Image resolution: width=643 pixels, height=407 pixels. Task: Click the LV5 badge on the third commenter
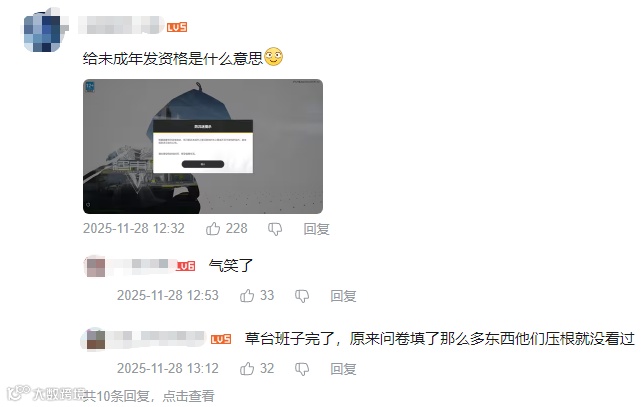click(x=221, y=339)
